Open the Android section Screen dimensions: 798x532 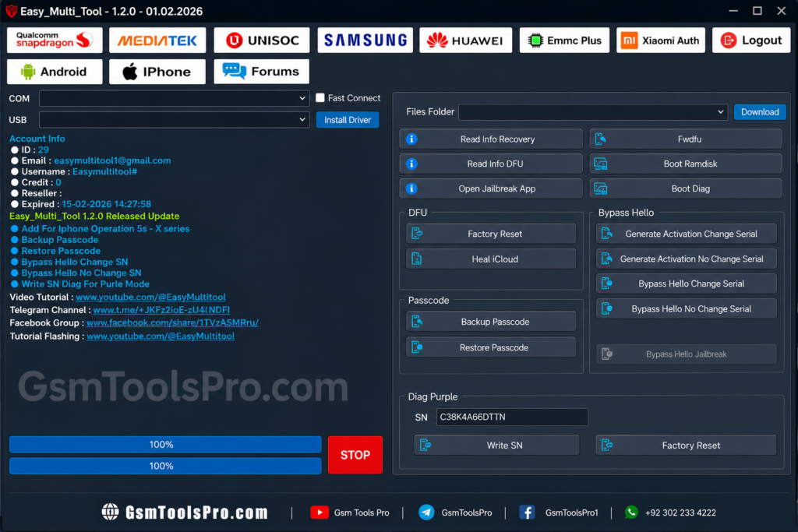coord(55,72)
